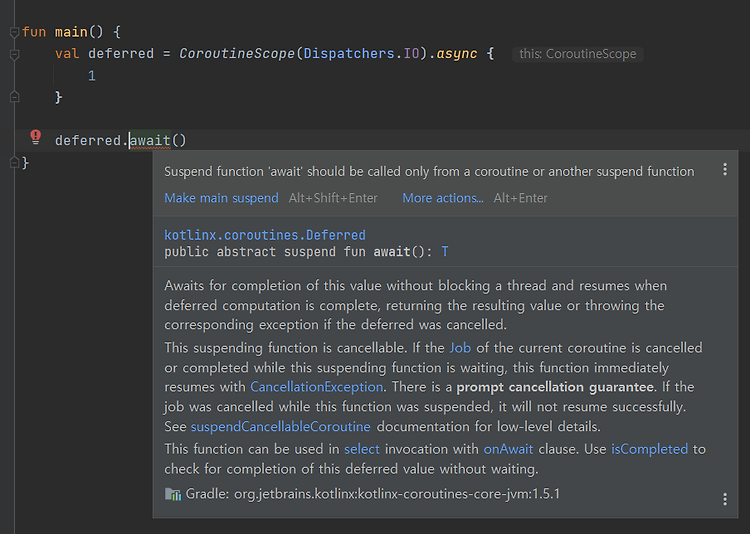Collapse the async lambda fold marker
The height and width of the screenshot is (534, 750).
pyautogui.click(x=14, y=54)
